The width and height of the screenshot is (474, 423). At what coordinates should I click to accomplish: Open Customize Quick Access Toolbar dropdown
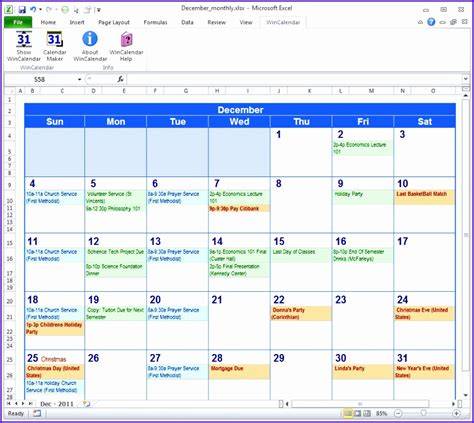tap(99, 10)
